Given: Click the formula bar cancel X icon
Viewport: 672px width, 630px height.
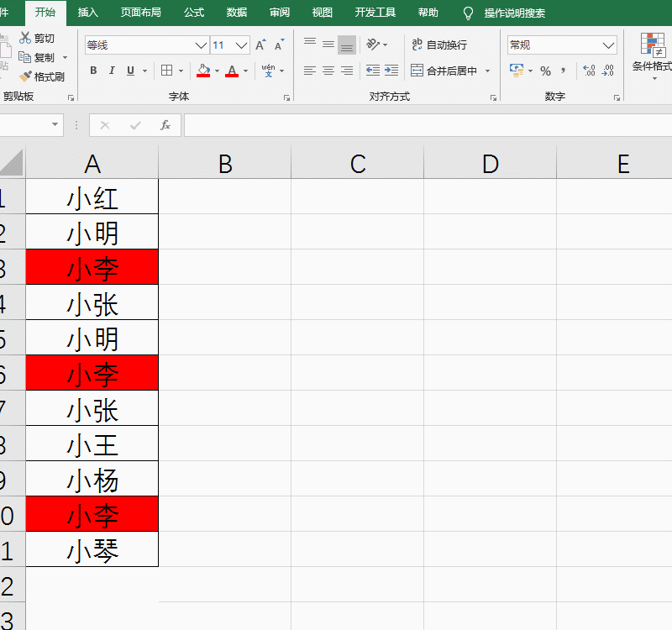Looking at the screenshot, I should (104, 125).
